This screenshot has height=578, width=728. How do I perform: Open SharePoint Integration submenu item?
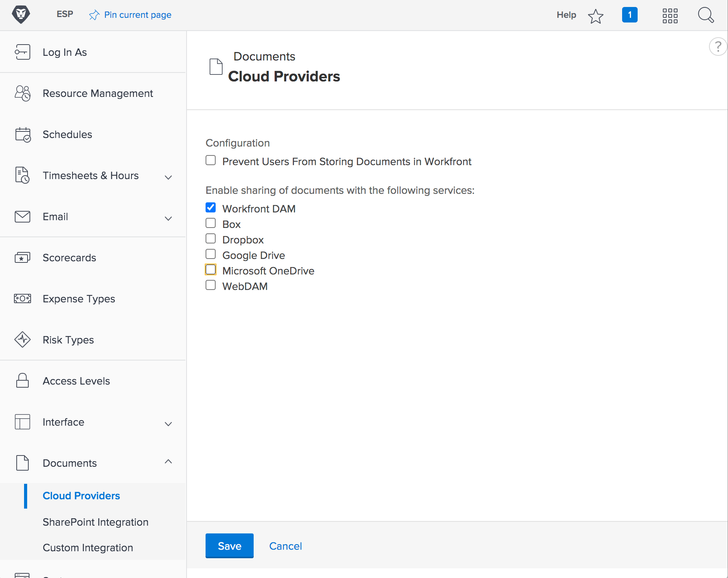(x=95, y=522)
